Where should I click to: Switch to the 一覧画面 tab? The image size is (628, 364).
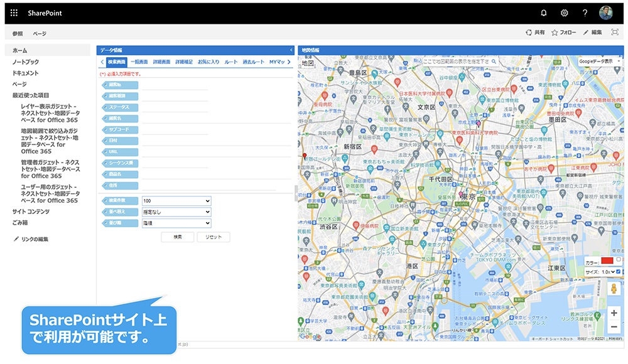click(x=139, y=62)
